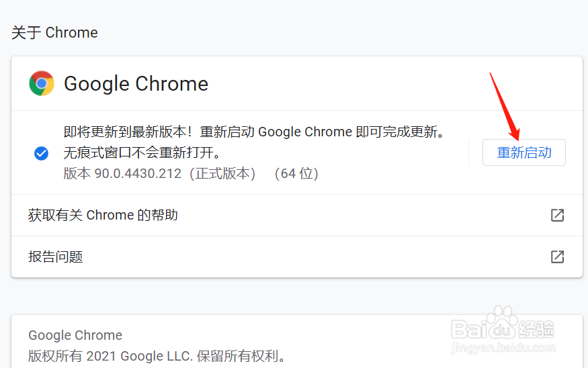
Task: Click the Google Chrome title beside the logo
Action: [x=136, y=83]
